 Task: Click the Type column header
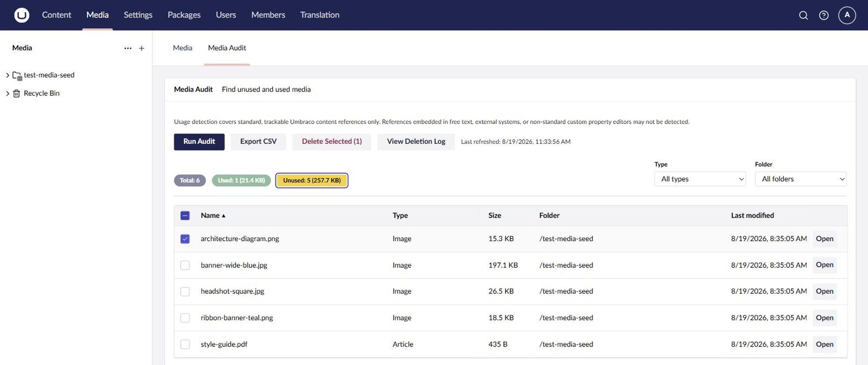pos(400,215)
